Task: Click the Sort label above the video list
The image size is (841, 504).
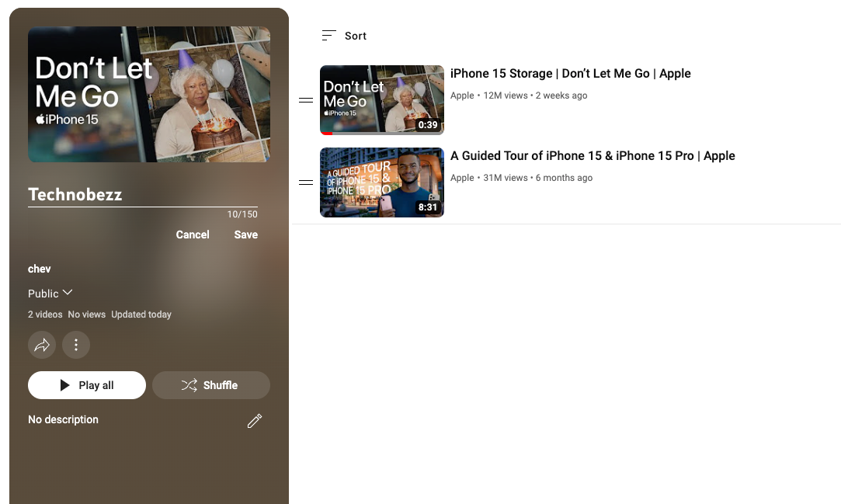Action: [356, 36]
